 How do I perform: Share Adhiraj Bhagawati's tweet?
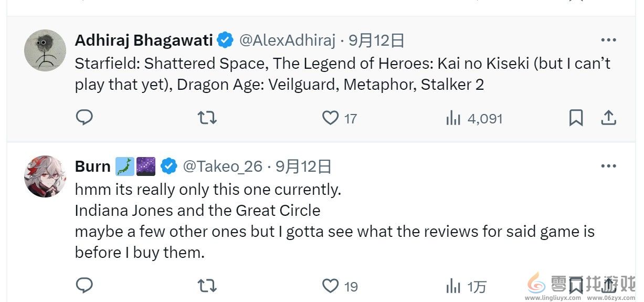[608, 118]
